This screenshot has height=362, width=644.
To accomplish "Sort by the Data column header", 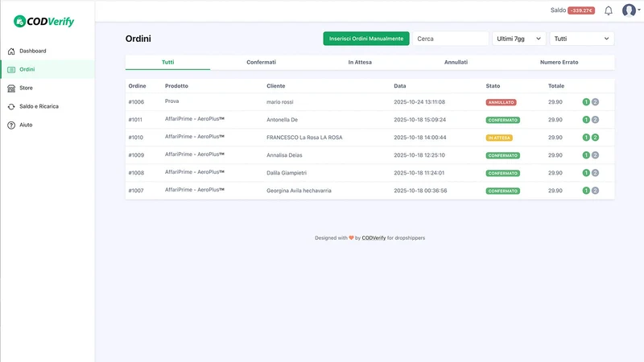I will (399, 86).
